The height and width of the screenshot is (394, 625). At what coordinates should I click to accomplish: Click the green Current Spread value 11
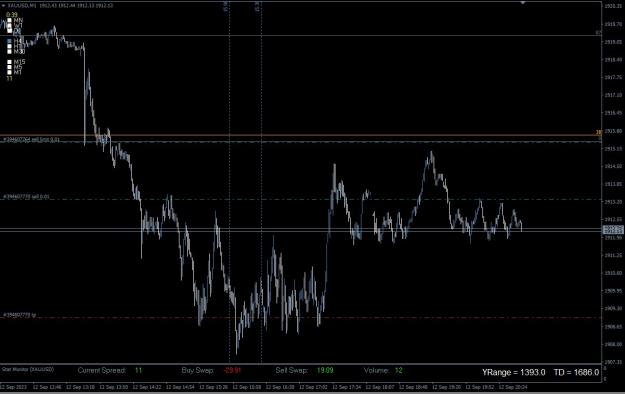pos(138,370)
